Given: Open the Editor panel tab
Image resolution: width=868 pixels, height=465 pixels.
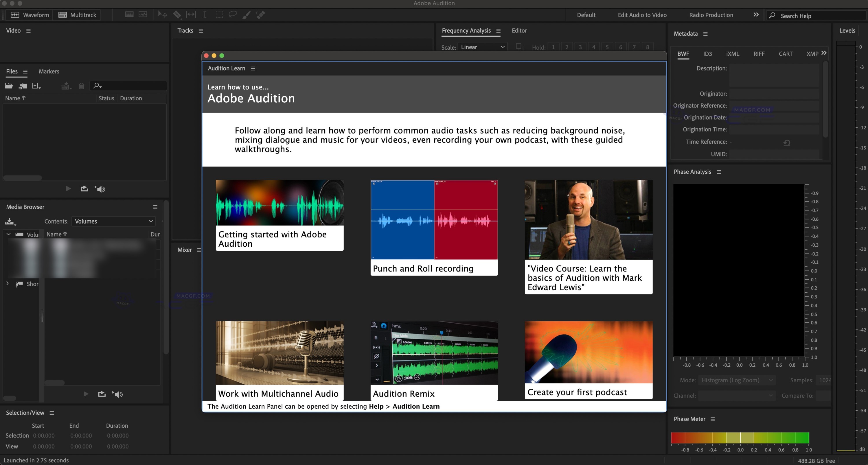Looking at the screenshot, I should 519,31.
